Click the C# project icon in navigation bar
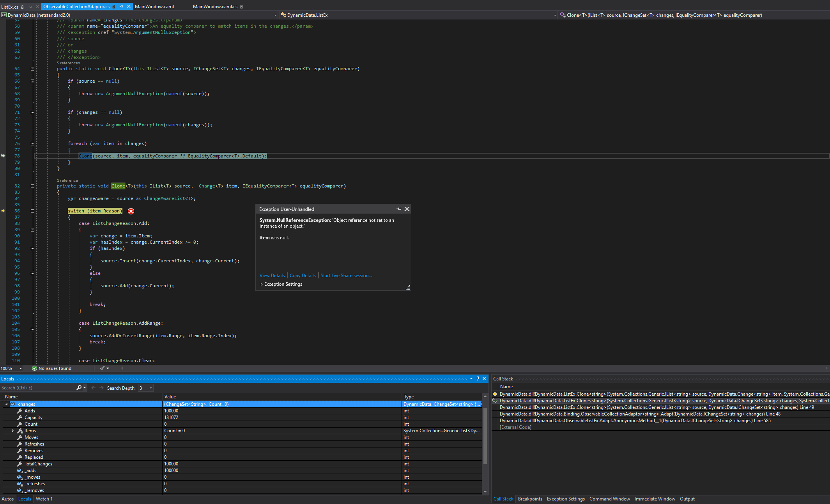This screenshot has height=504, width=830. coord(4,15)
